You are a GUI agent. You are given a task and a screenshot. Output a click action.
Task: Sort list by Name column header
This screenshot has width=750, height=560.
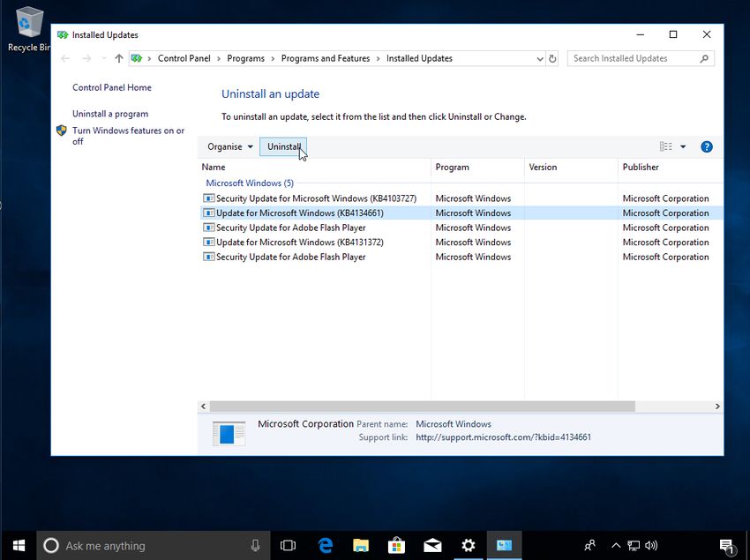point(314,167)
